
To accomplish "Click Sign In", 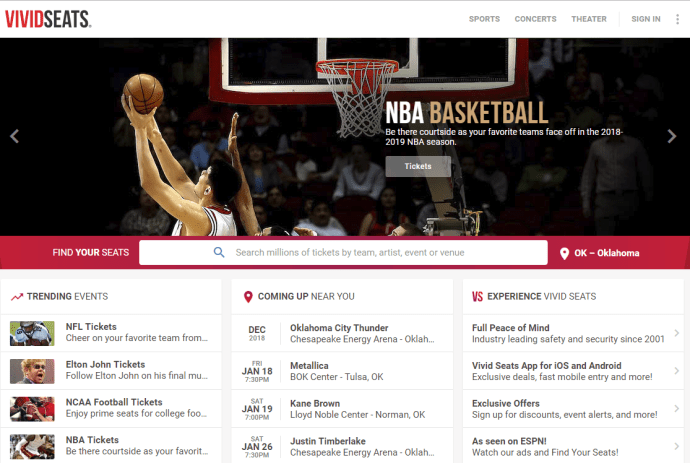I will pyautogui.click(x=646, y=19).
